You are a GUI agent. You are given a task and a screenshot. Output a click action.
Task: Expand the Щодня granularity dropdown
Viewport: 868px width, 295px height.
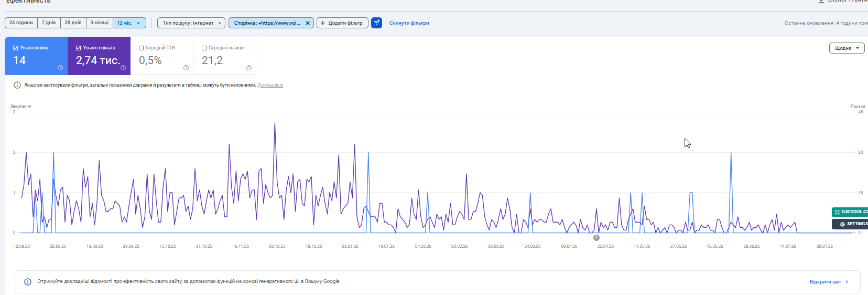click(x=847, y=48)
